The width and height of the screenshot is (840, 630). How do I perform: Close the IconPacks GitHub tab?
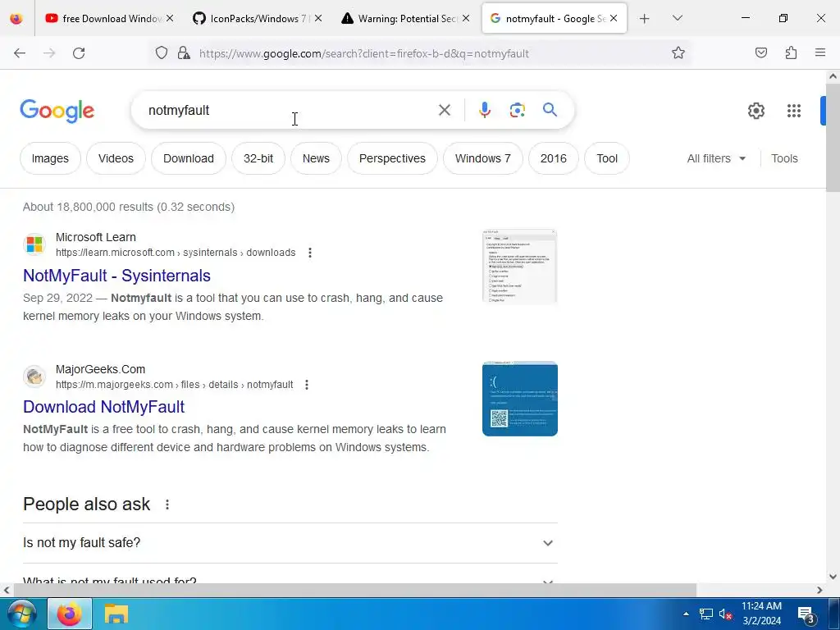318,18
